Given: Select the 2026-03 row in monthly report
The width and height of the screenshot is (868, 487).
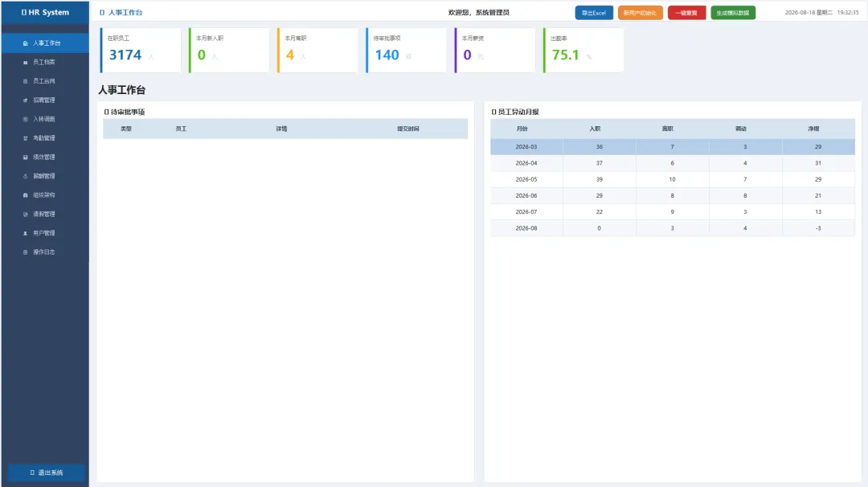Looking at the screenshot, I should (673, 146).
